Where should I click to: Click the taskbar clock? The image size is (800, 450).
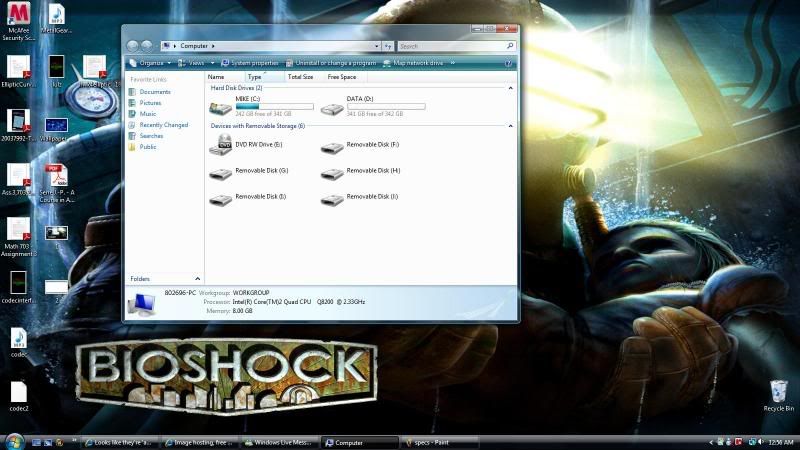click(781, 442)
